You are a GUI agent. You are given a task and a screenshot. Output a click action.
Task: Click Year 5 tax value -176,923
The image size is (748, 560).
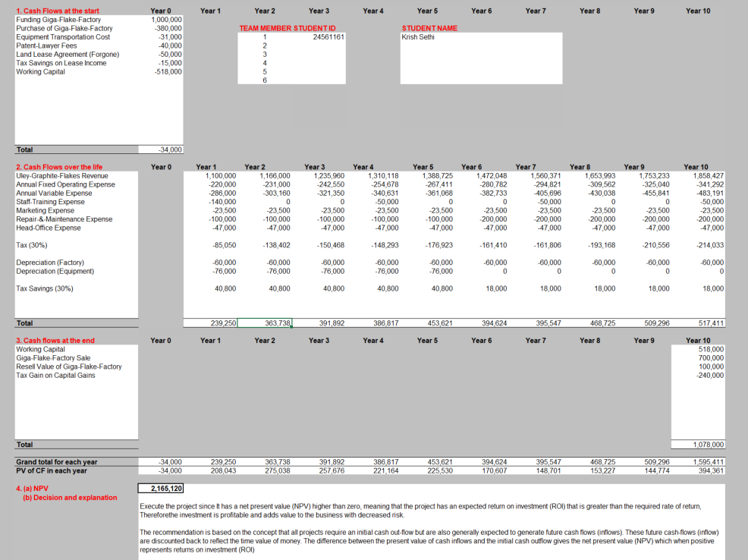[439, 245]
